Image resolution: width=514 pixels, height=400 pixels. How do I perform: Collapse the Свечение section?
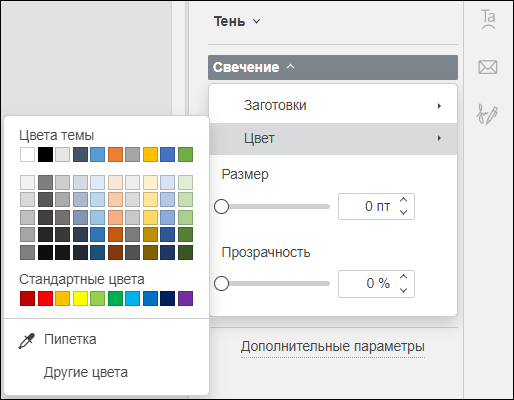click(x=333, y=67)
